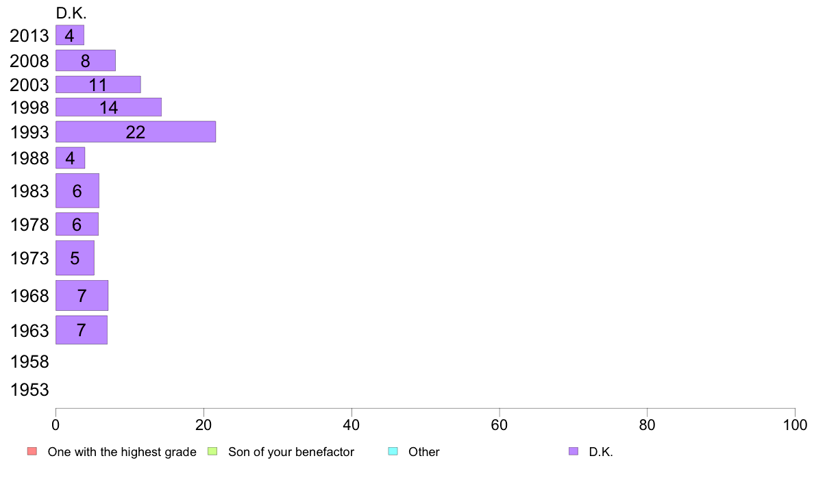Select the 2008 bar showing 8
Image resolution: width=814 pixels, height=504 pixels.
86,61
